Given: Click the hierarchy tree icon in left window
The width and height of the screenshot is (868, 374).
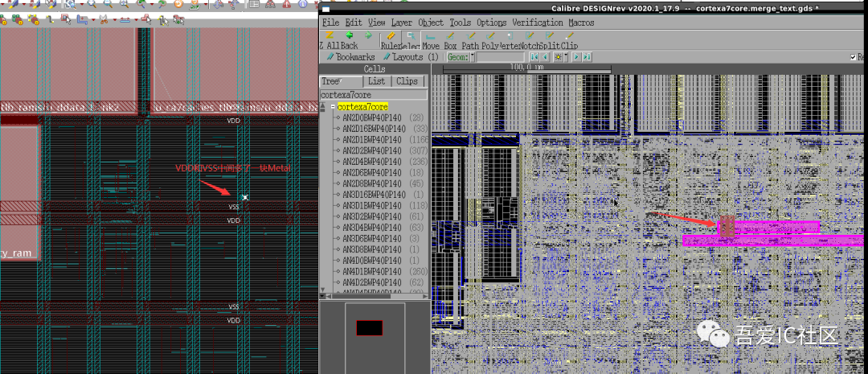Looking at the screenshot, I should [x=270, y=4].
